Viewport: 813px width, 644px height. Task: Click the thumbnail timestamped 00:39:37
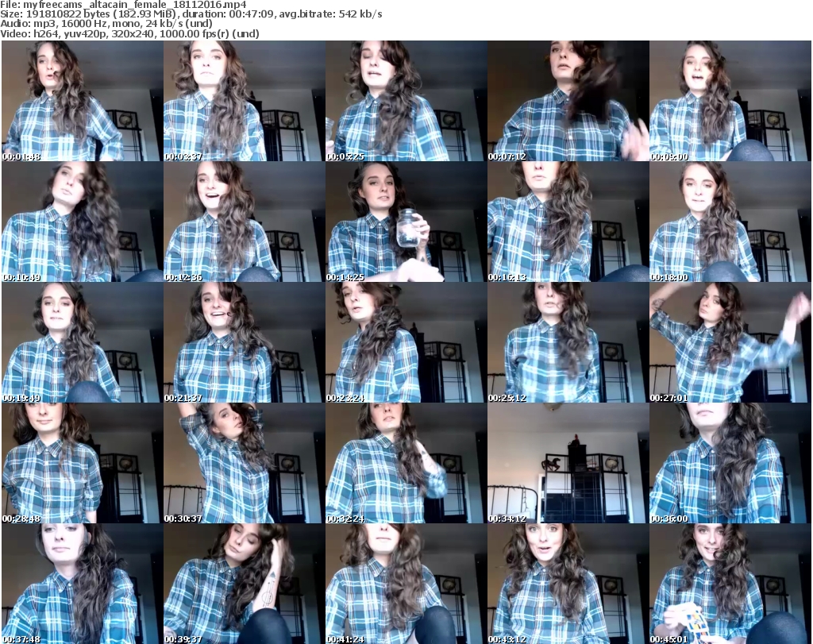pyautogui.click(x=245, y=584)
